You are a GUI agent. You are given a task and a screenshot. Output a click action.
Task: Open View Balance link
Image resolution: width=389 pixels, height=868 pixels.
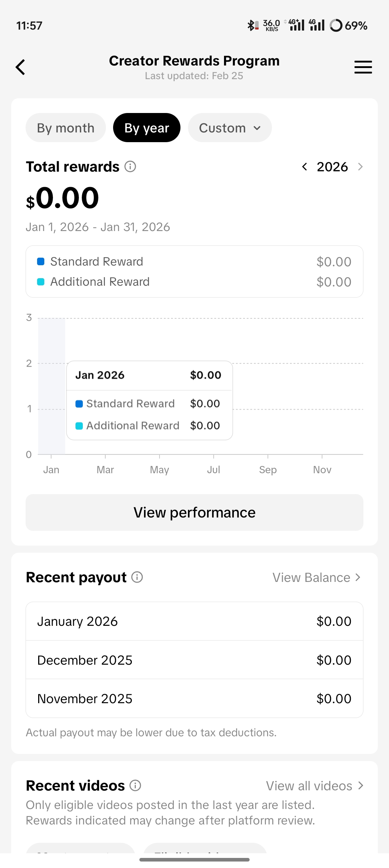(x=316, y=578)
